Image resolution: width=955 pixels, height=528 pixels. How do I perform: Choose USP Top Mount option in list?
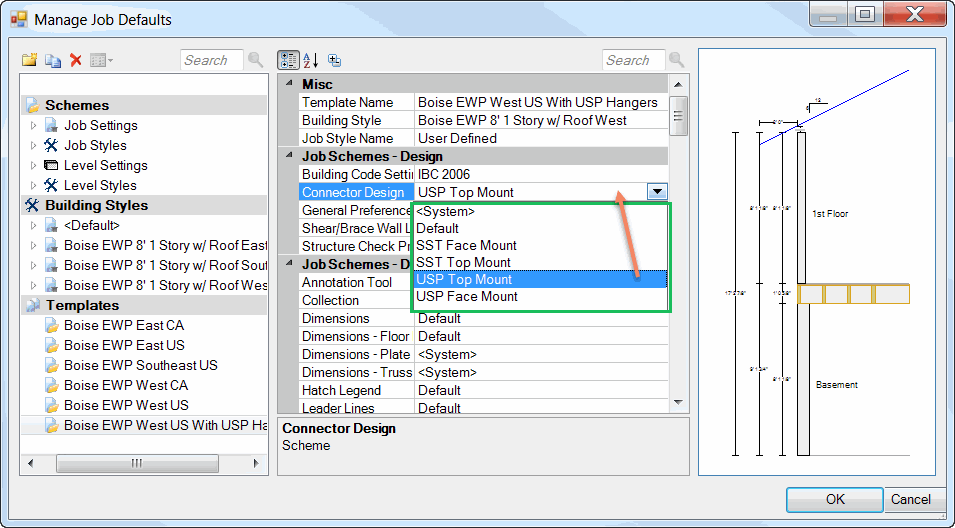point(540,280)
